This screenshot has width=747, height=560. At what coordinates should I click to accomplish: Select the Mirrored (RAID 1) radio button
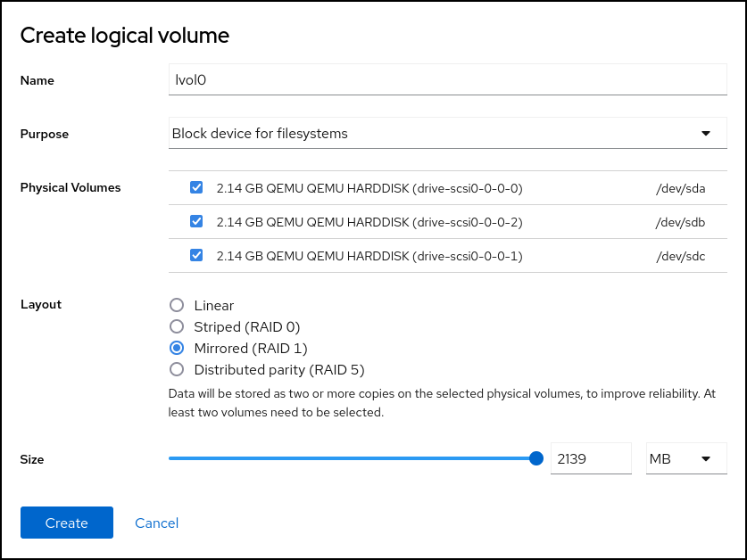tap(177, 349)
